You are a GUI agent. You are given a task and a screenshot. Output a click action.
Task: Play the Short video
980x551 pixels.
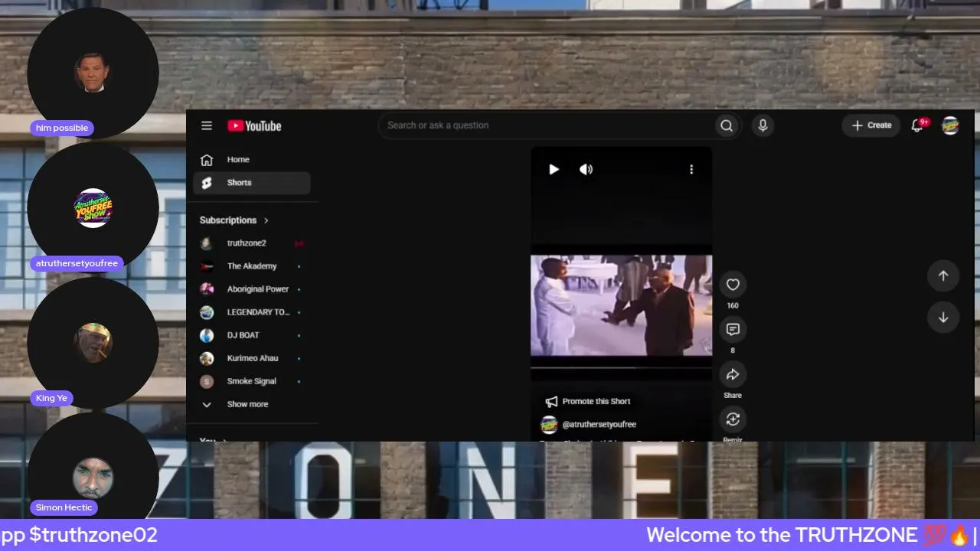554,169
